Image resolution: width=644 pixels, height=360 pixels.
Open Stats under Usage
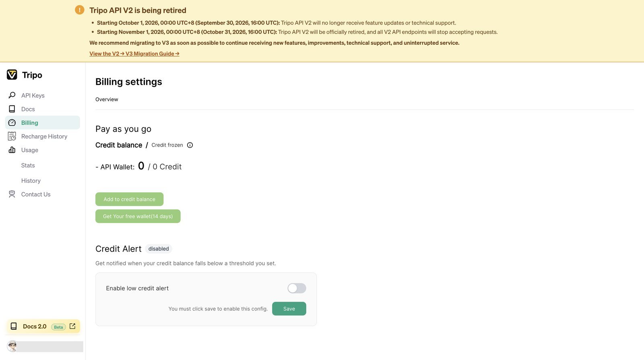pos(28,166)
